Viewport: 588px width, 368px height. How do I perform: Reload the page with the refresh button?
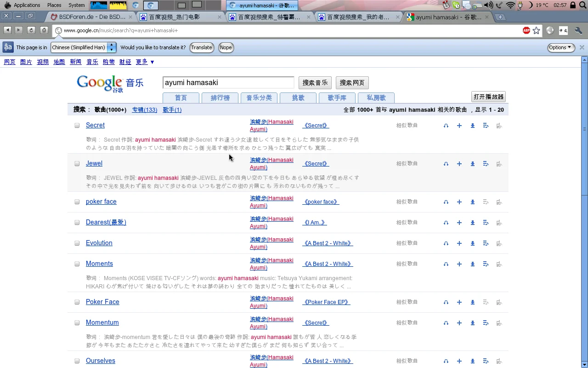(31, 30)
